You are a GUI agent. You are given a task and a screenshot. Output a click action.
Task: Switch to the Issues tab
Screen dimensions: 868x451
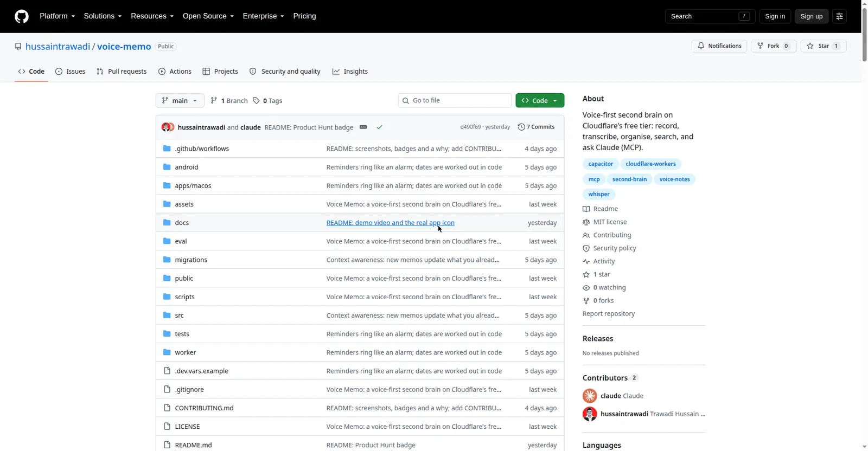(71, 72)
